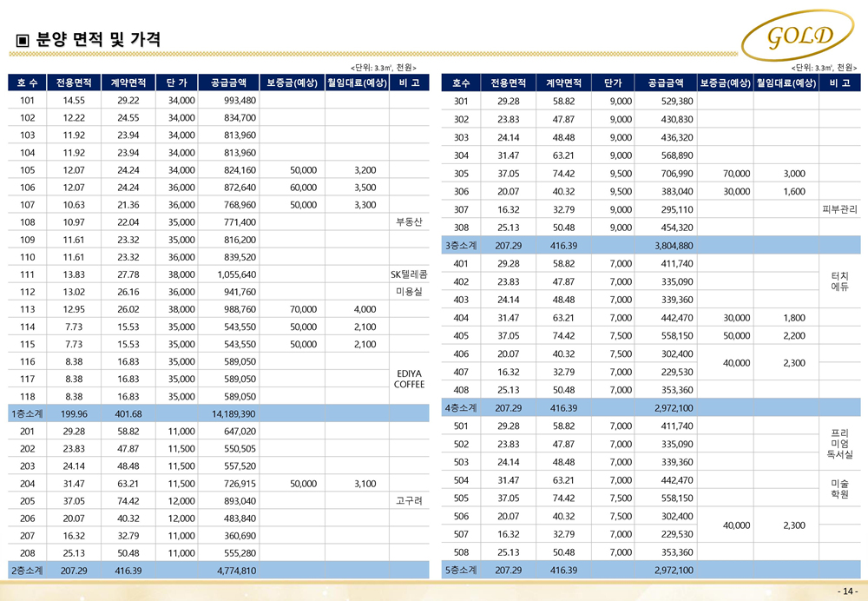
Task: Click the '비 고' header in right table
Action: point(839,83)
